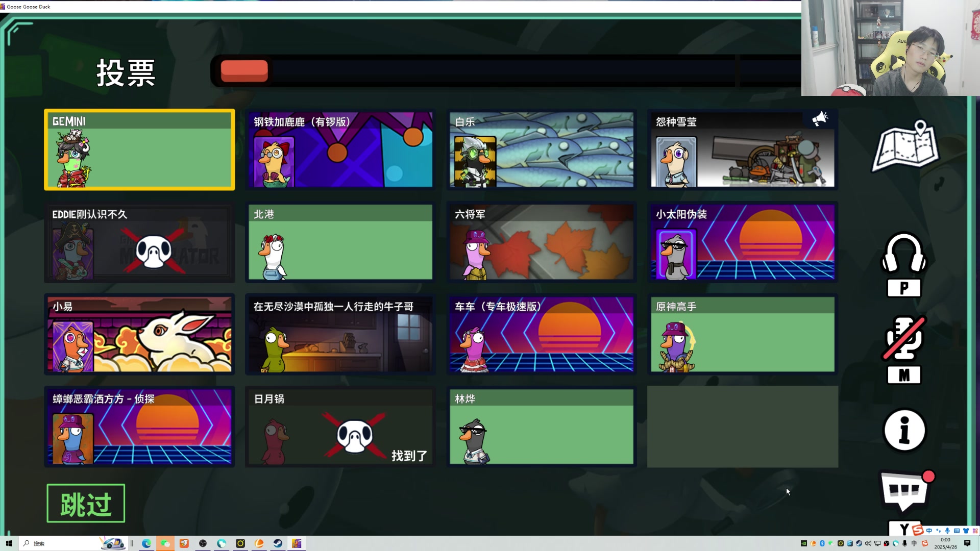Click the P key label under headphones
The width and height of the screenshot is (980, 551).
904,288
